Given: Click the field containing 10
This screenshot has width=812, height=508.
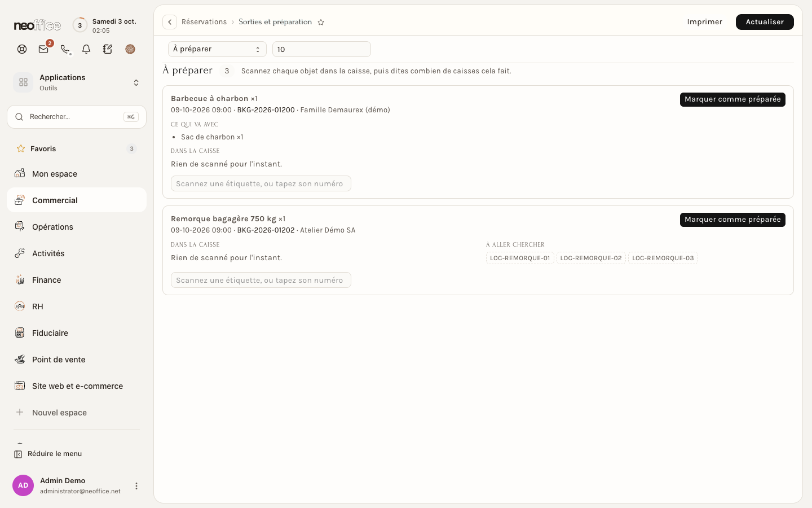Looking at the screenshot, I should (321, 49).
